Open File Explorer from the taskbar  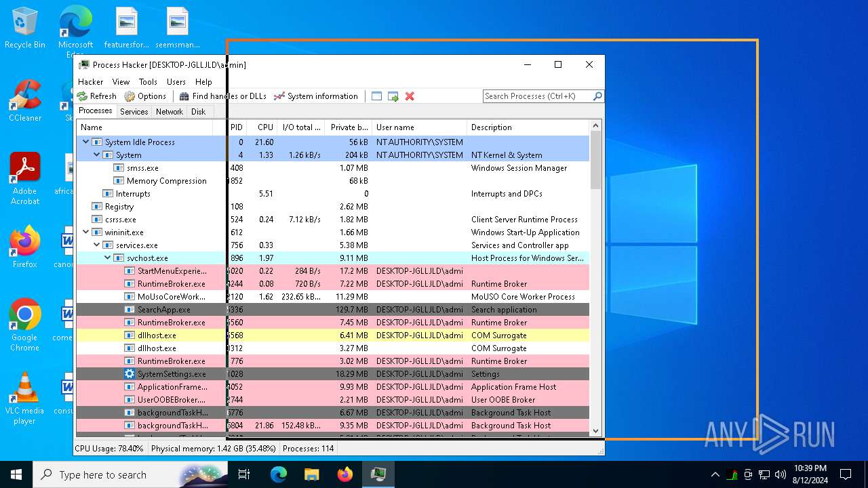[311, 474]
